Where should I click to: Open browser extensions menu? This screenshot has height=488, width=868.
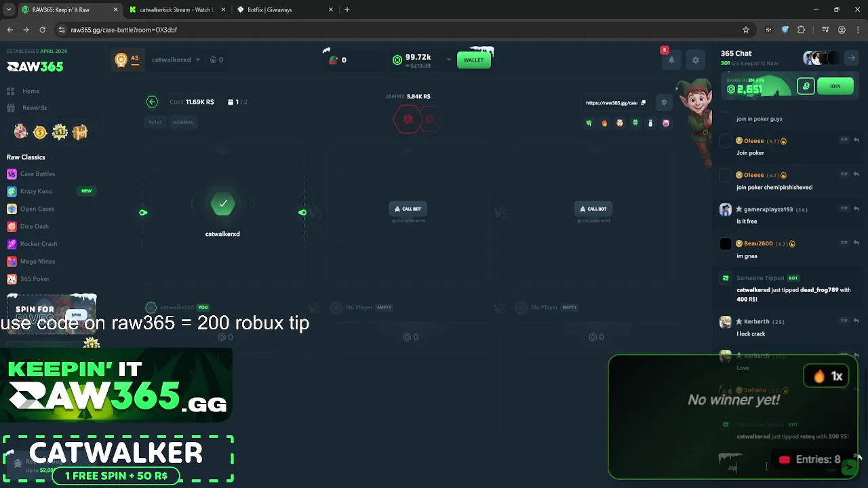(802, 30)
